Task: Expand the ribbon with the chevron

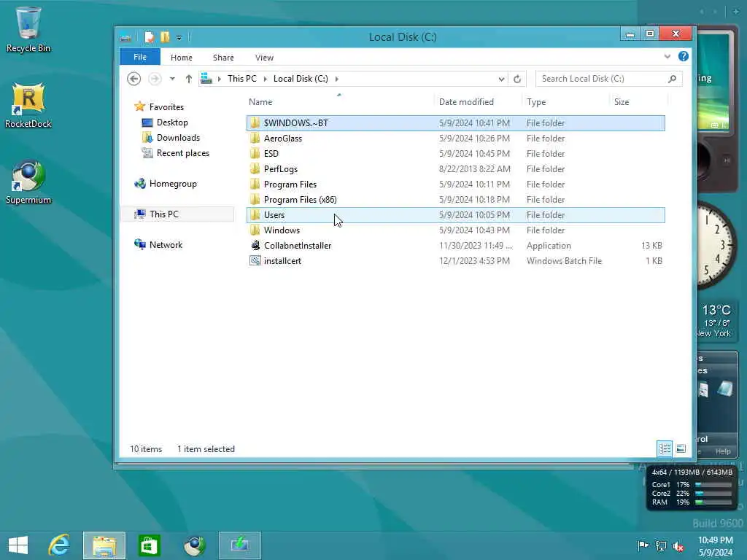Action: pos(667,57)
